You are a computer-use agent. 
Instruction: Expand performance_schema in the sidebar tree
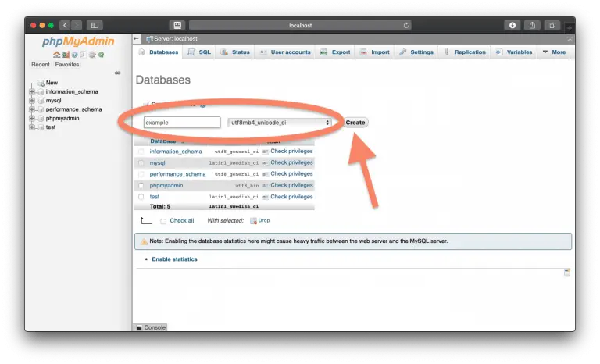point(32,109)
